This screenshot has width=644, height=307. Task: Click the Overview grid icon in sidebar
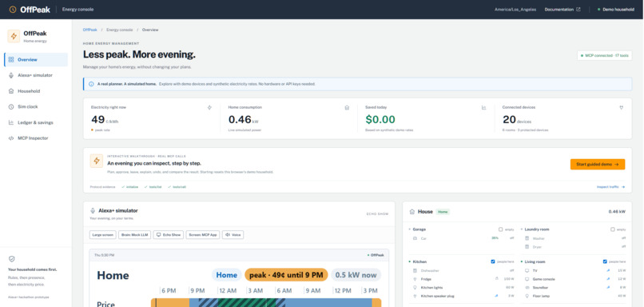point(11,60)
